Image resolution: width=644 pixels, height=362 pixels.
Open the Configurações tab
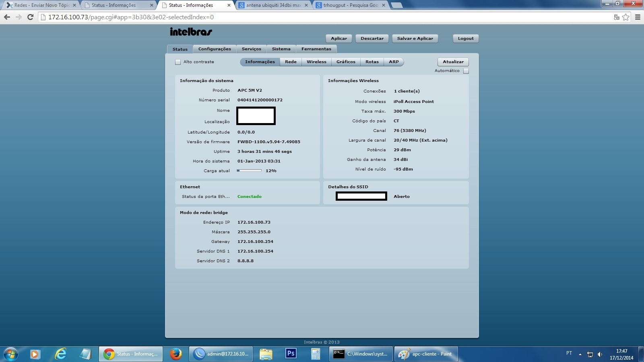coord(215,49)
